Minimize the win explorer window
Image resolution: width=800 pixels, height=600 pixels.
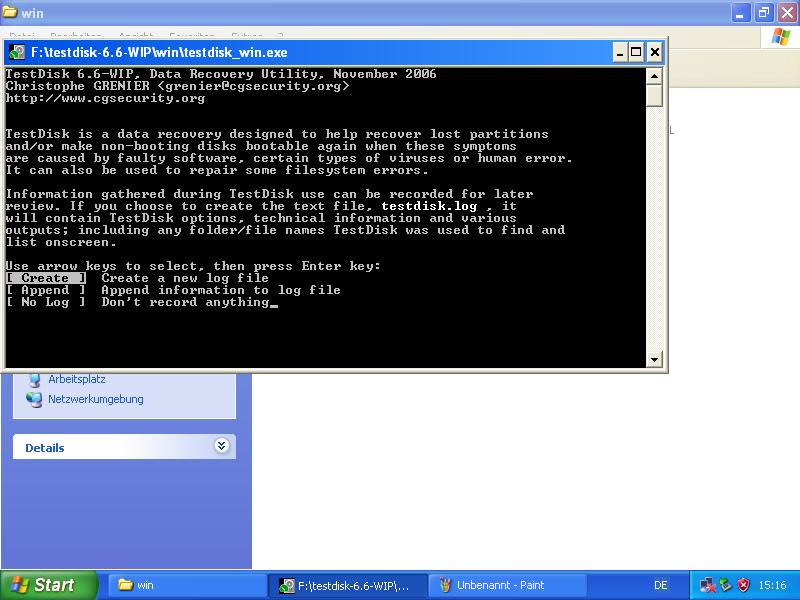740,12
